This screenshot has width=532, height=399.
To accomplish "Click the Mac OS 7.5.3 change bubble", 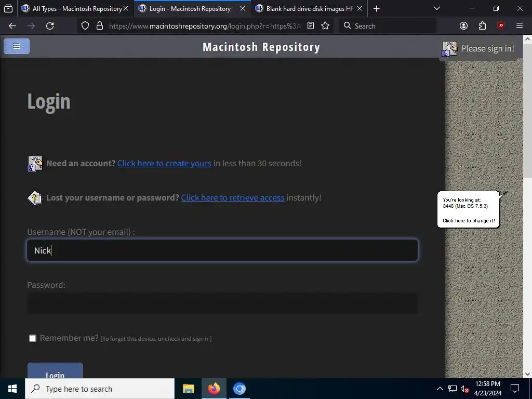I will [x=469, y=210].
